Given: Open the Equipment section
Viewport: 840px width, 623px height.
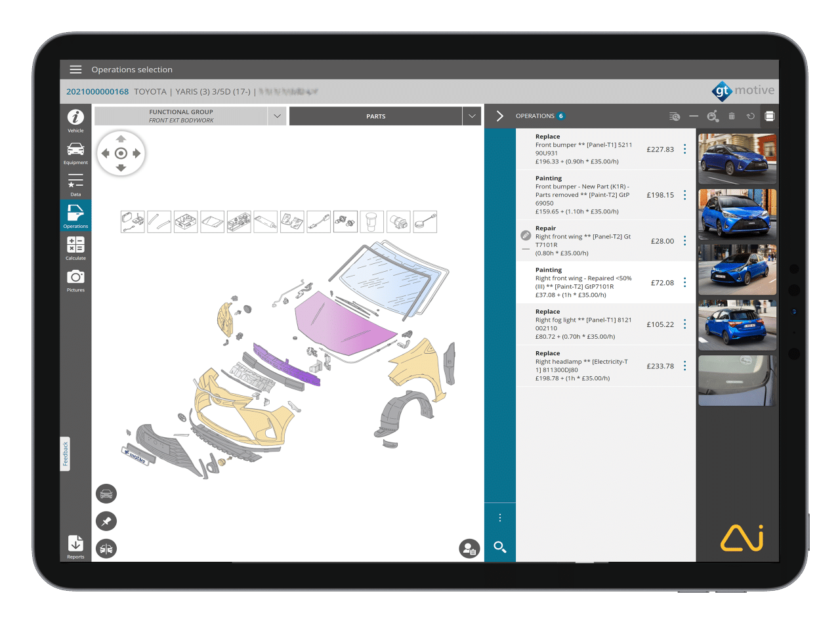Looking at the screenshot, I should click(x=75, y=153).
